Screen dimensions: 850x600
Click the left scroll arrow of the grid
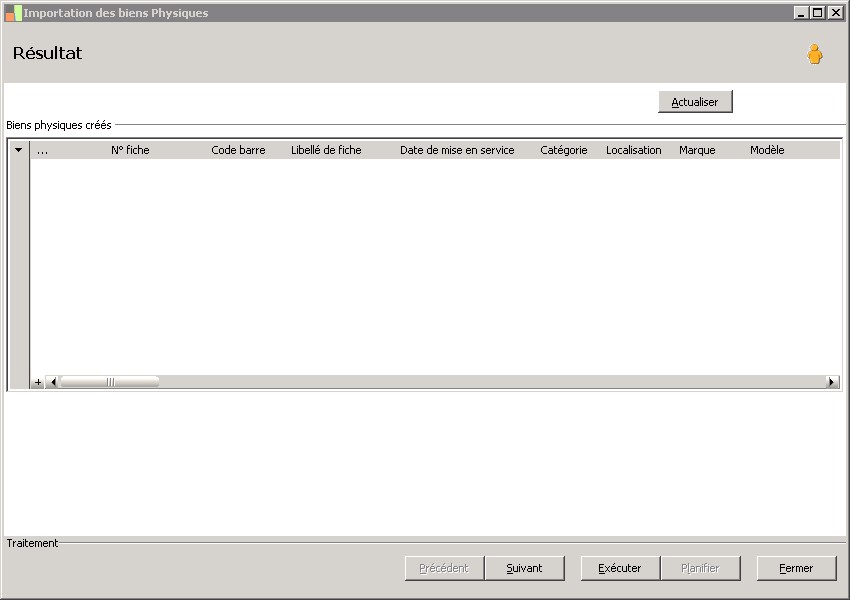click(x=53, y=382)
